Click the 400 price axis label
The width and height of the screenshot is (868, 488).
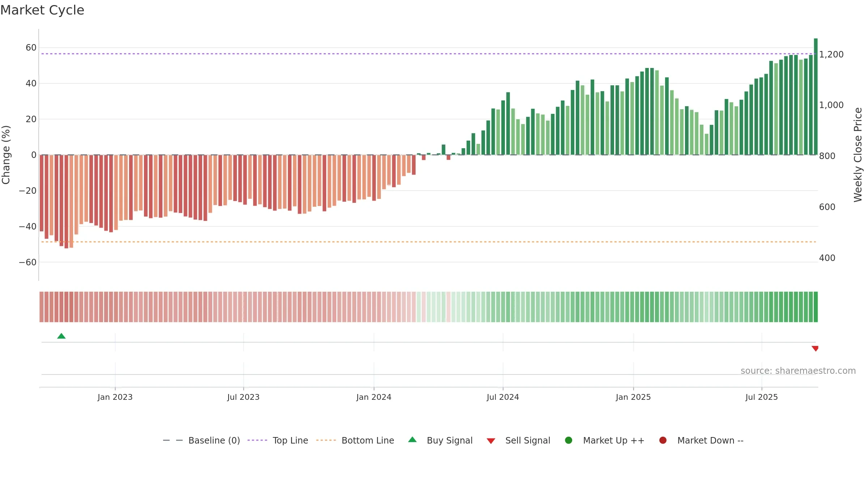point(827,258)
